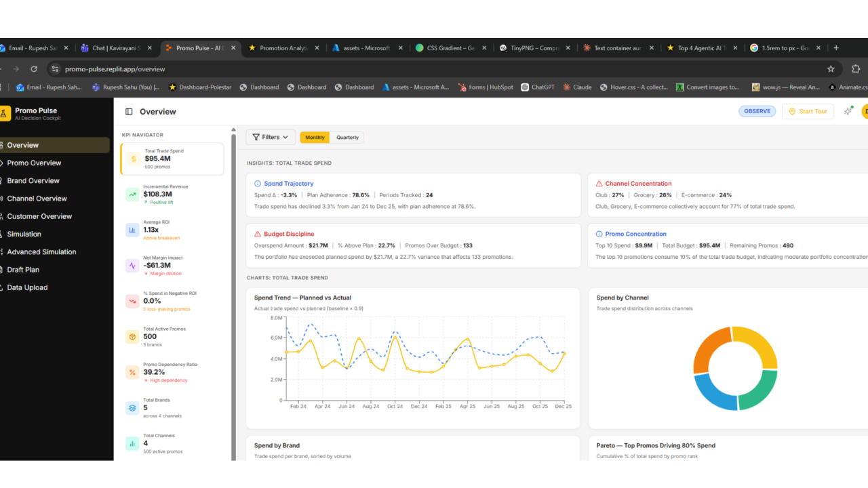This screenshot has height=488, width=868.
Task: Open a new browser tab
Action: [x=836, y=48]
